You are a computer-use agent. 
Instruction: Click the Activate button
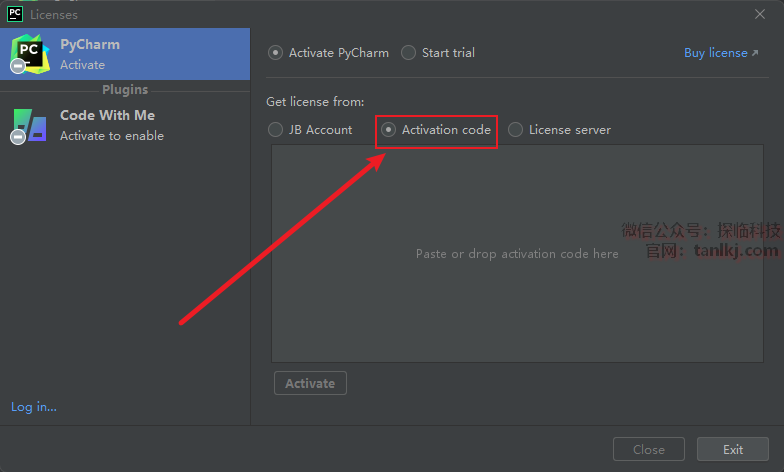pyautogui.click(x=310, y=383)
